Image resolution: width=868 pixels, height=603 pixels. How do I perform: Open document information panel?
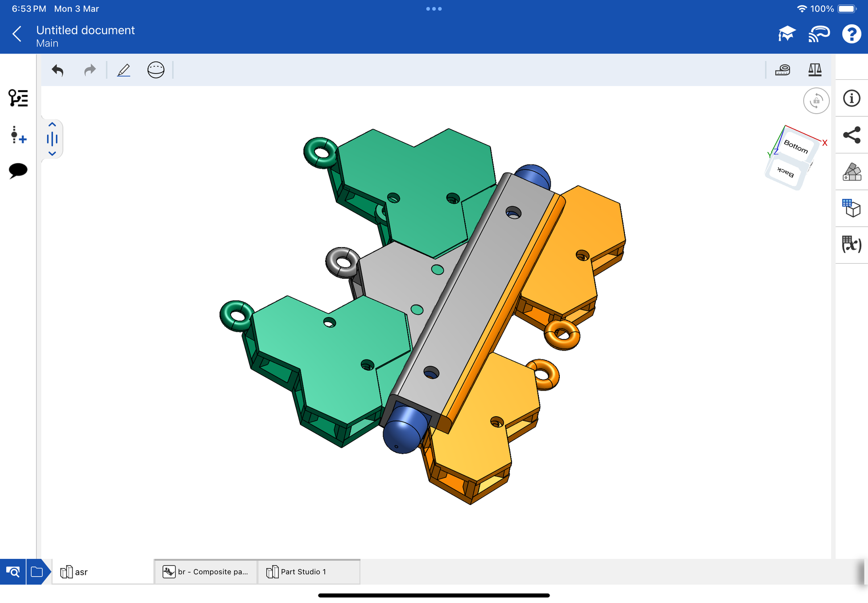851,98
